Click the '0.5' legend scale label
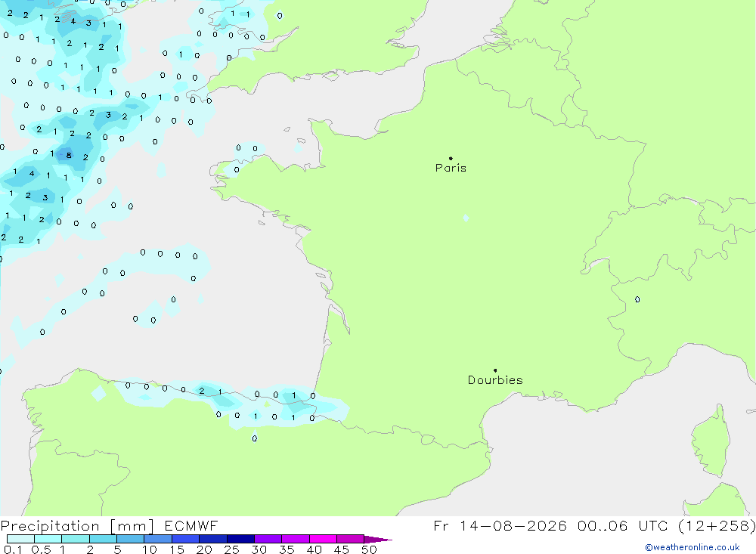 tap(41, 549)
